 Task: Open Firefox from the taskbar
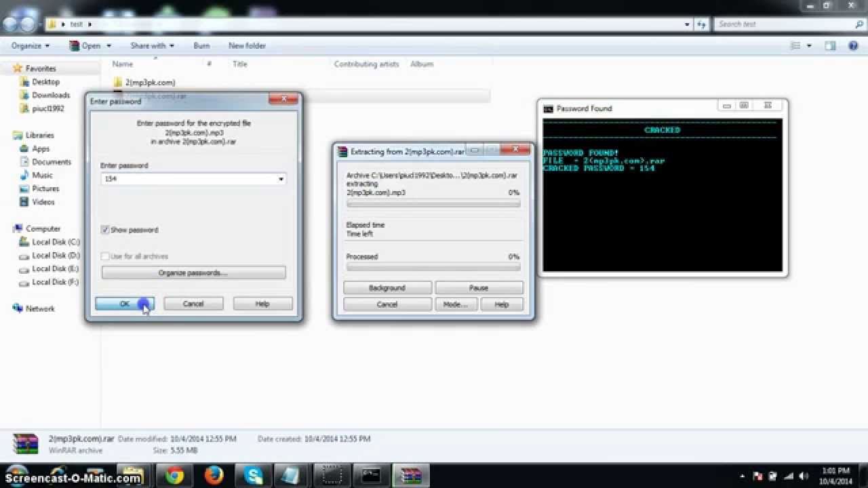point(214,476)
